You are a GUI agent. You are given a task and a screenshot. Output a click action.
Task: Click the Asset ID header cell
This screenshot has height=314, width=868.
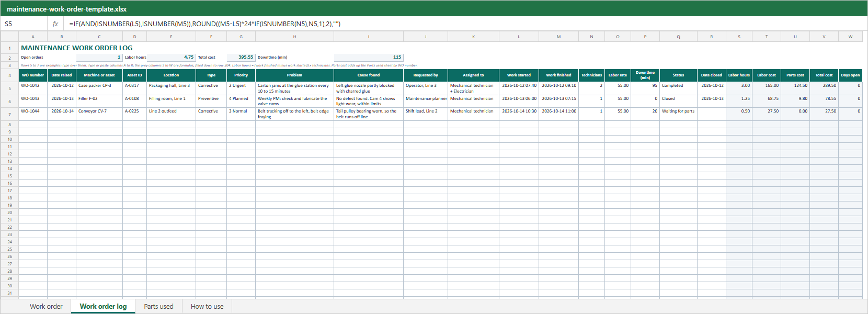pyautogui.click(x=134, y=75)
